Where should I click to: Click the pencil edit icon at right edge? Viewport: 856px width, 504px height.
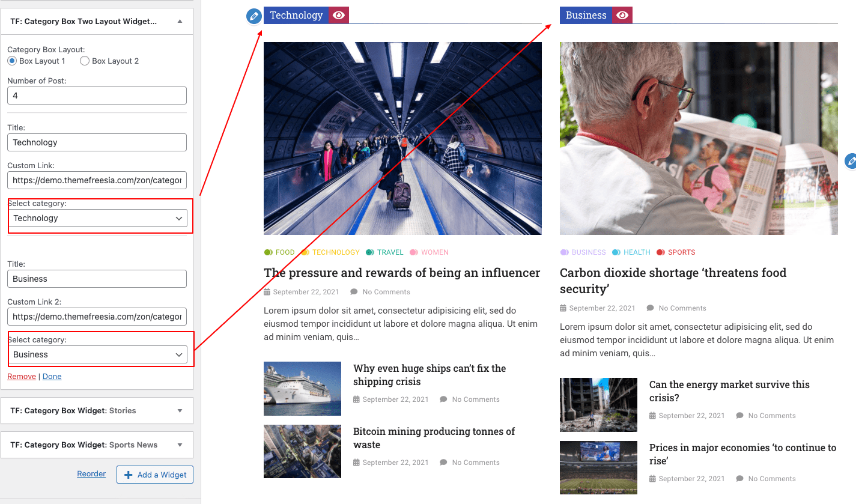pos(851,161)
